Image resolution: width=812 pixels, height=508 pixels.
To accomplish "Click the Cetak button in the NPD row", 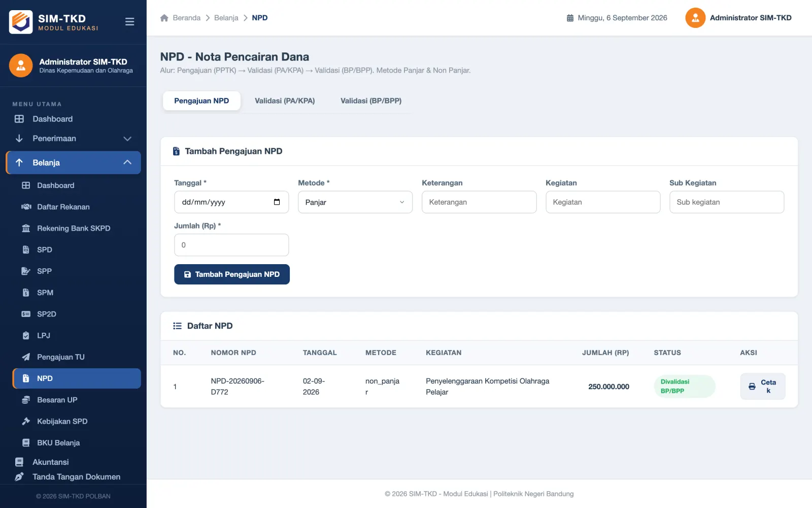I will point(763,387).
